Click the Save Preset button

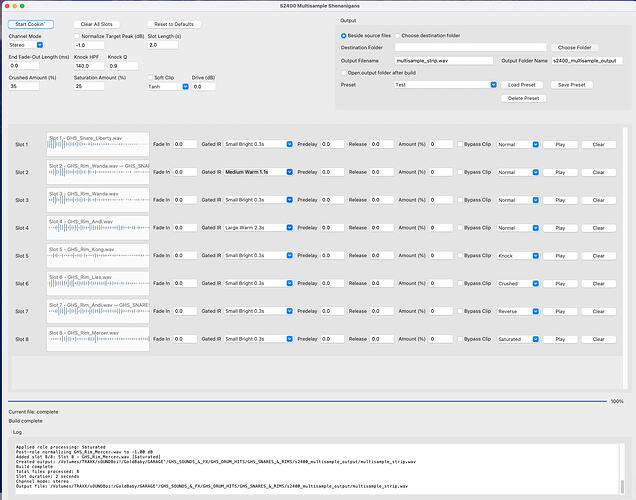(572, 85)
